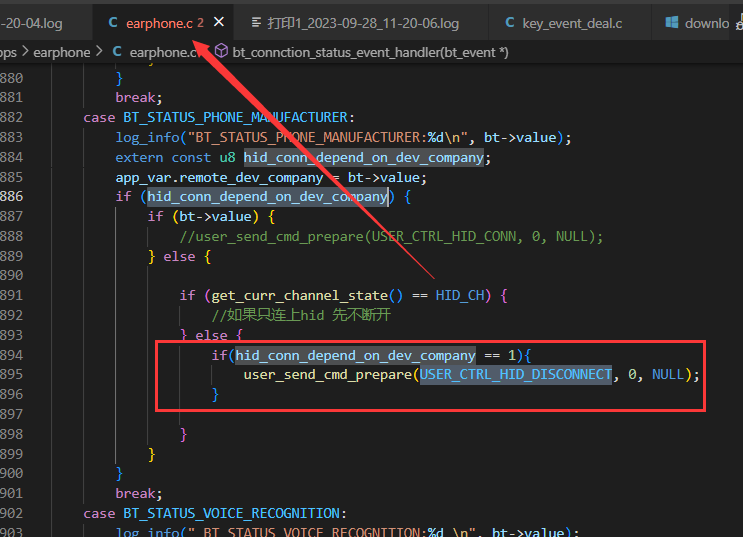Click the log file icon on 打印1 tab
This screenshot has width=743, height=537.
256,22
